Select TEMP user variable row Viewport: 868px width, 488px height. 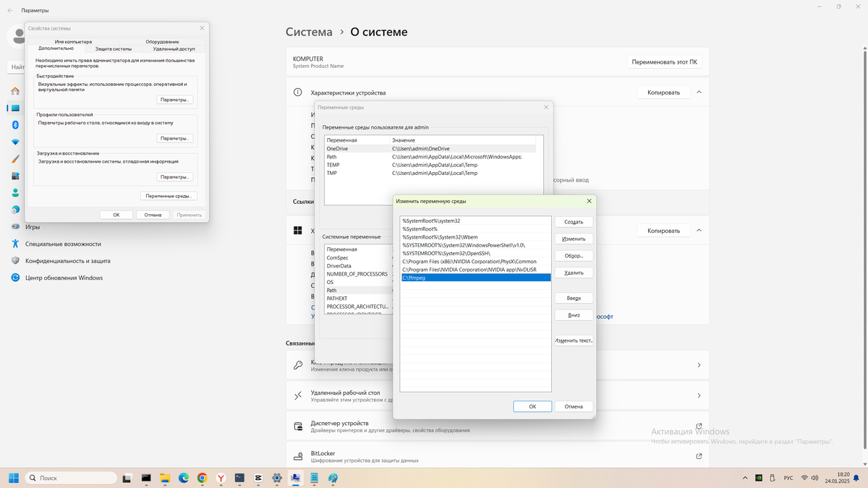click(x=430, y=165)
